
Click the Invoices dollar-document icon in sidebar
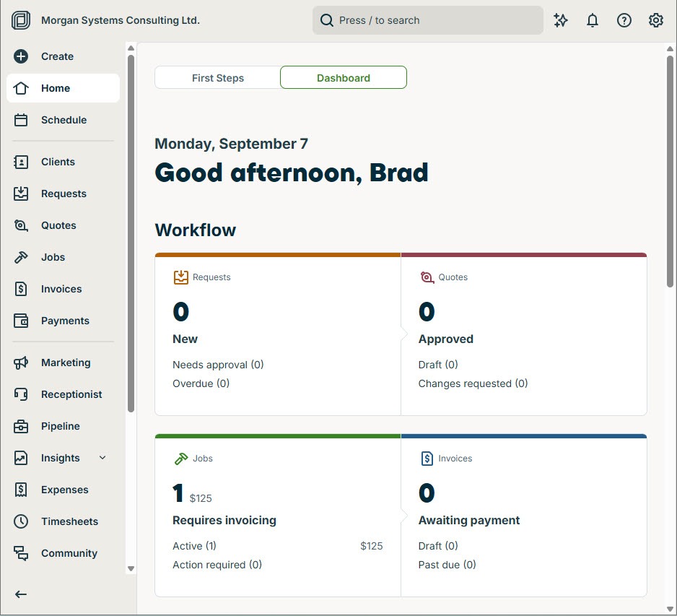[21, 289]
